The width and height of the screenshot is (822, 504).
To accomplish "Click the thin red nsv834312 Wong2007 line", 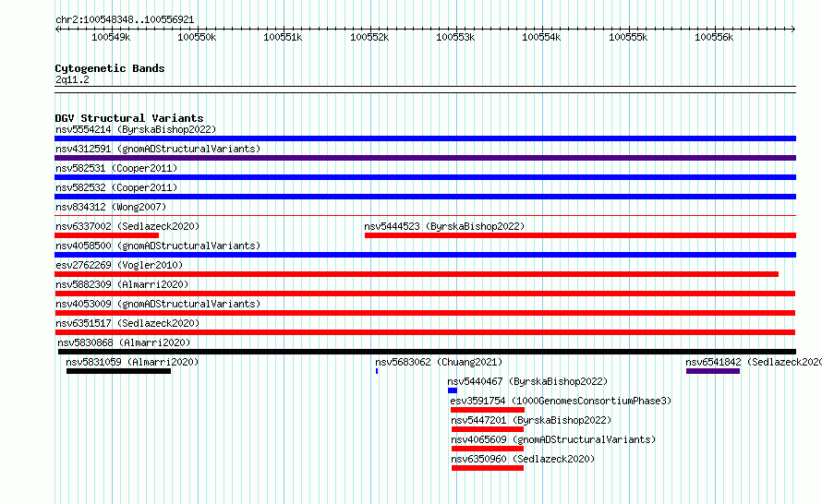I will pyautogui.click(x=425, y=215).
